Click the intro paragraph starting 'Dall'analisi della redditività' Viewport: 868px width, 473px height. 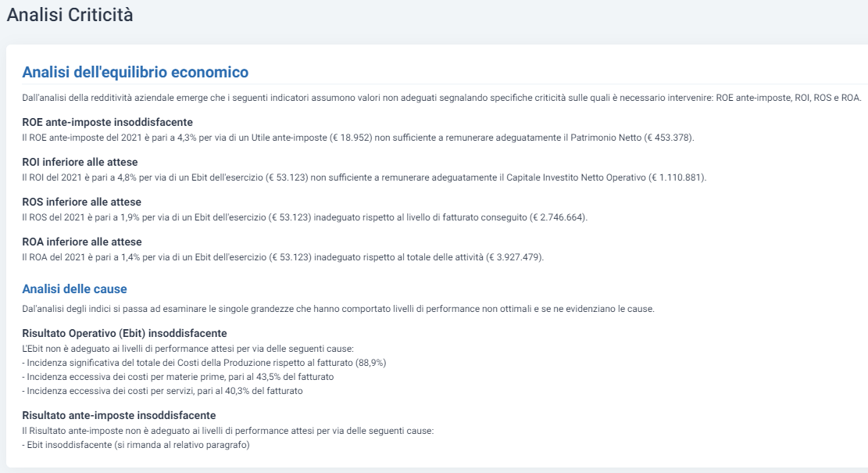coord(441,98)
